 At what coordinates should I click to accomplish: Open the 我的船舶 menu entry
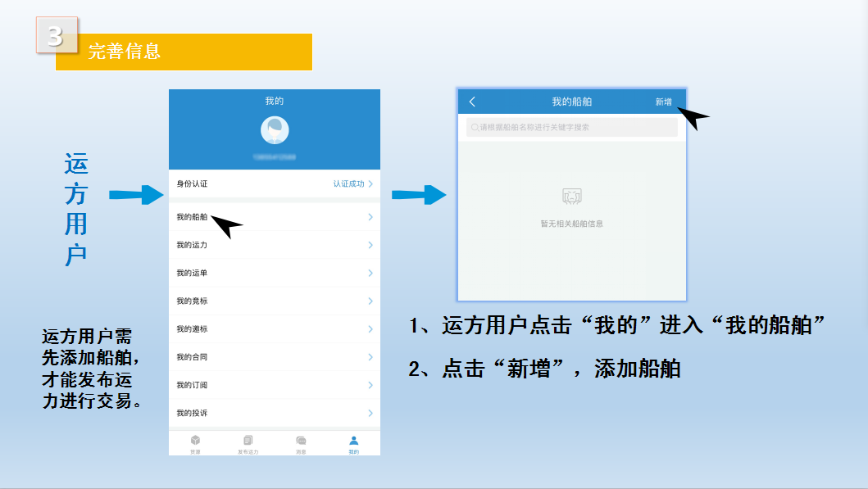[x=193, y=217]
